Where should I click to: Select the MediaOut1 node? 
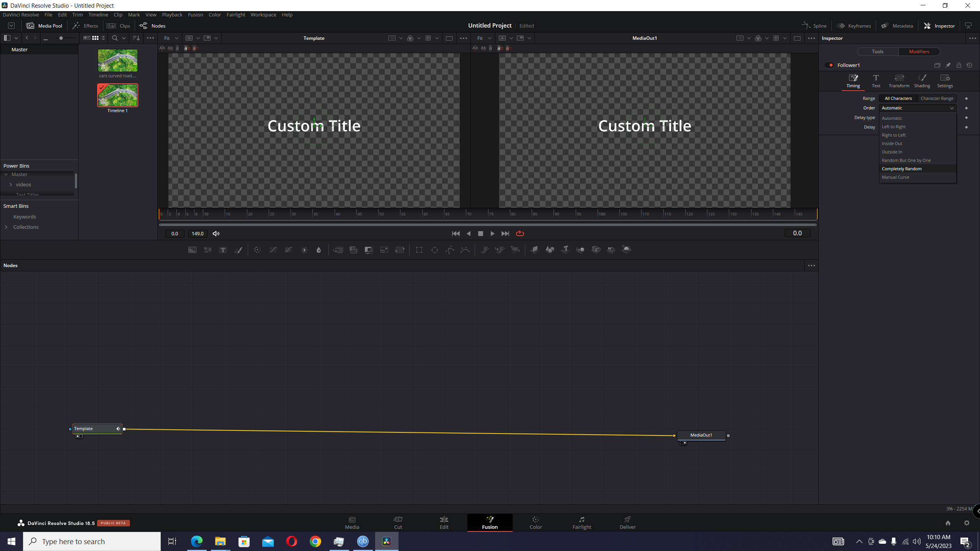point(701,435)
